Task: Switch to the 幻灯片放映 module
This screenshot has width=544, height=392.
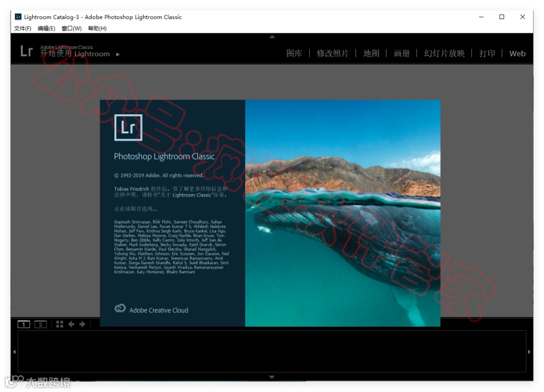Action: (x=444, y=53)
